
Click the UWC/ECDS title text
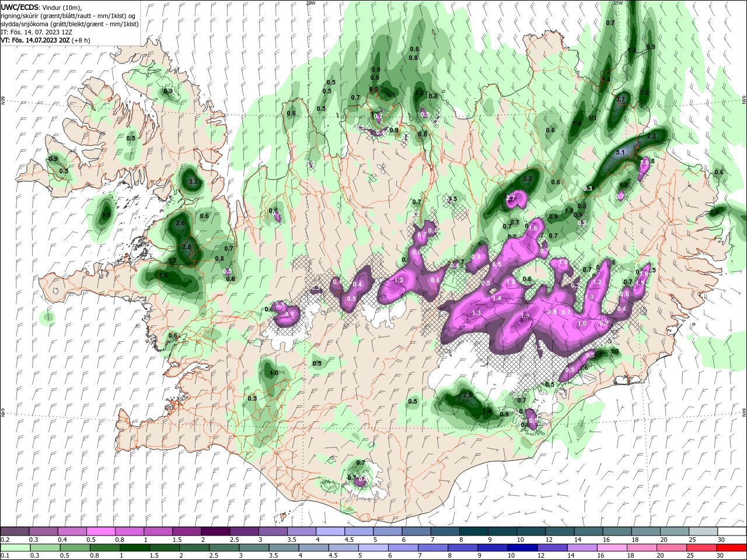pyautogui.click(x=20, y=7)
